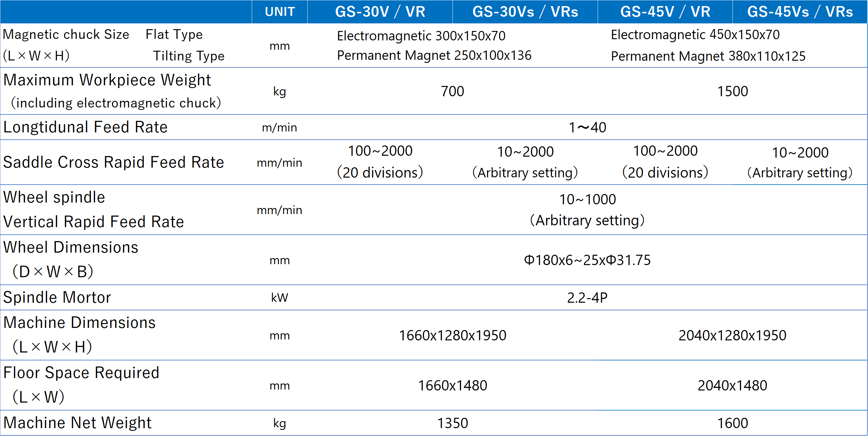Click Longtidunal Feed Rate label
Viewport: 868px width, 436px height.
coord(85,127)
